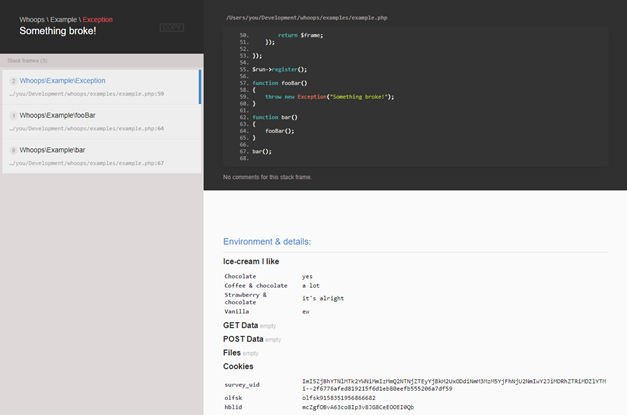The width and height of the screenshot is (627, 415).
Task: Click the COPY button in the header
Action: pyautogui.click(x=171, y=27)
